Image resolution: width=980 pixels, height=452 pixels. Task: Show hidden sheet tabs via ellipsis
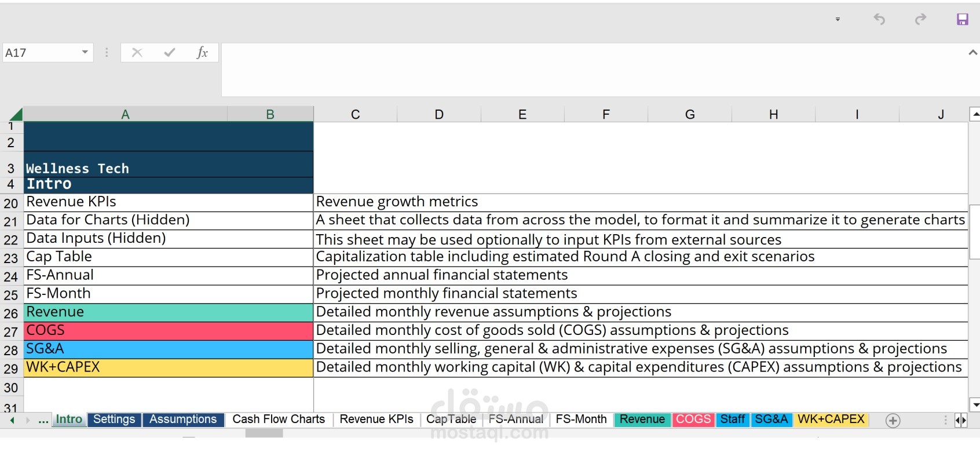click(43, 420)
